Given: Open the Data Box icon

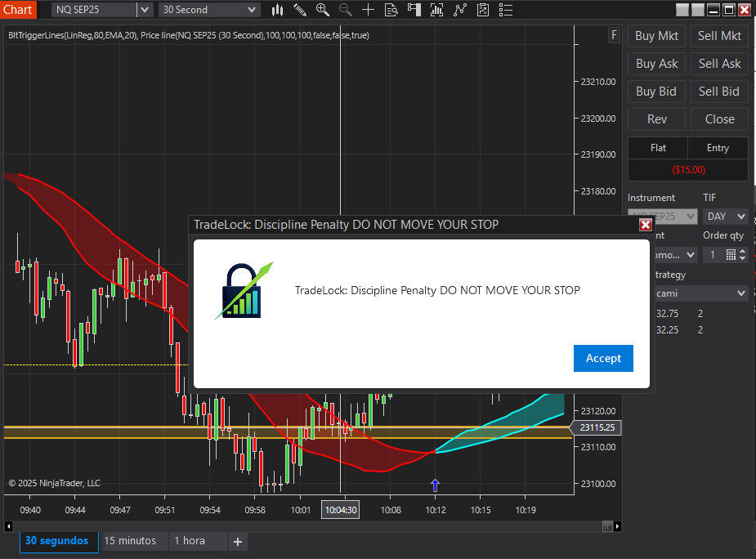Looking at the screenshot, I should [x=391, y=10].
